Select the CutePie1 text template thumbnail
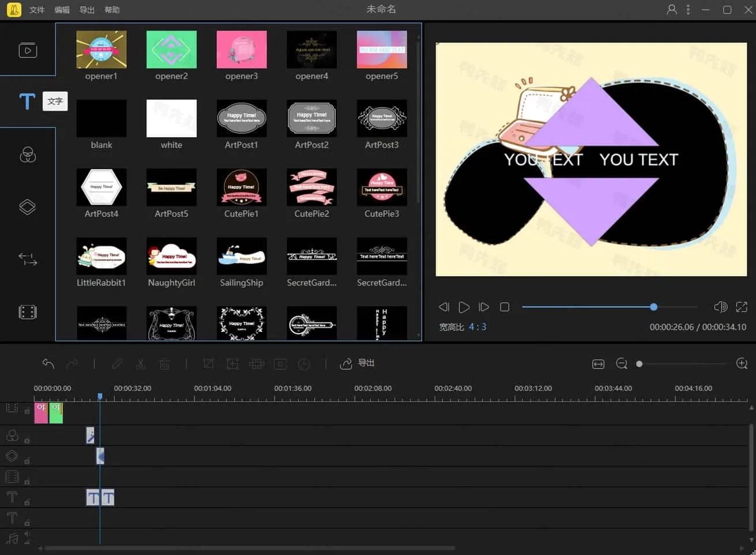 point(242,187)
